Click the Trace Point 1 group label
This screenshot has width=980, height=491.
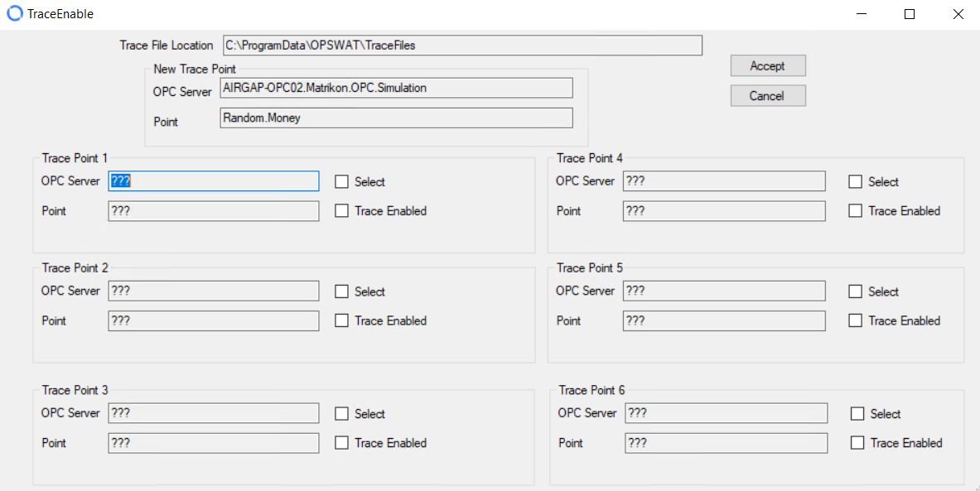75,158
